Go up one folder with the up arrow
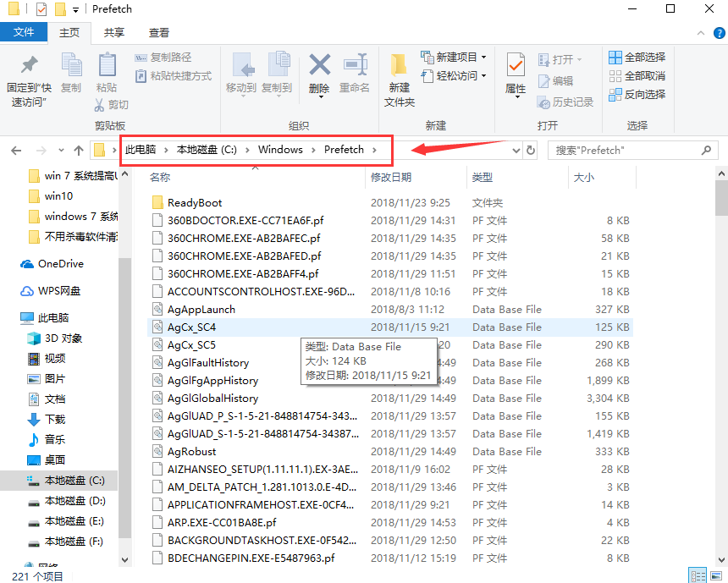This screenshot has width=728, height=583. click(79, 151)
